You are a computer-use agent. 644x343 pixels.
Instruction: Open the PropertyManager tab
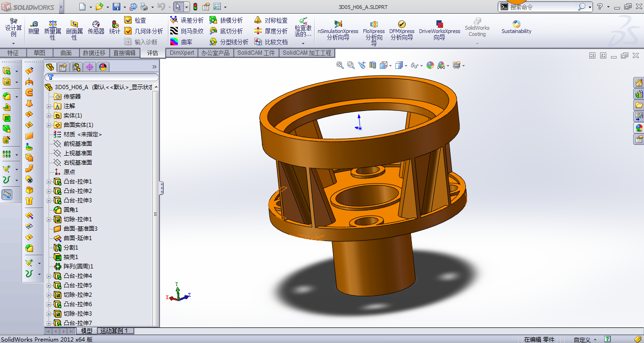[x=63, y=67]
